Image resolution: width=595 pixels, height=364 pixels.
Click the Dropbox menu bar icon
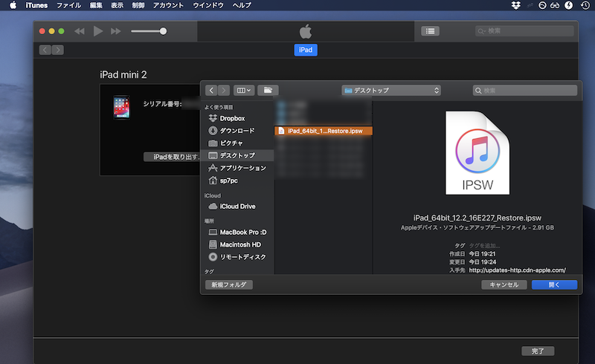516,5
